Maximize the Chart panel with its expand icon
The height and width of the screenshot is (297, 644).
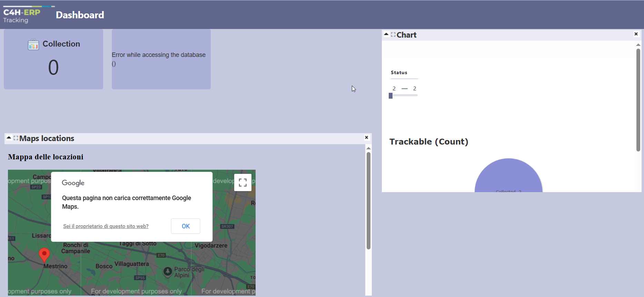pyautogui.click(x=393, y=34)
